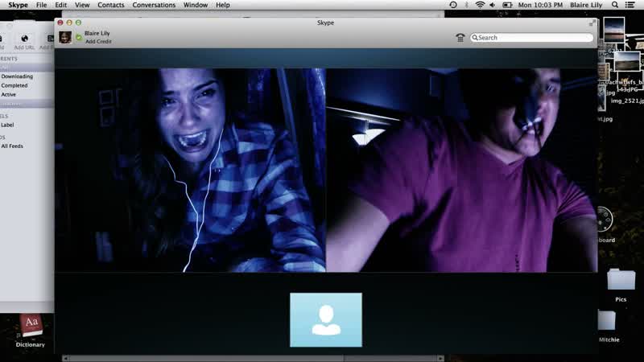Open the Skype application menu
The image size is (644, 362).
(x=18, y=5)
